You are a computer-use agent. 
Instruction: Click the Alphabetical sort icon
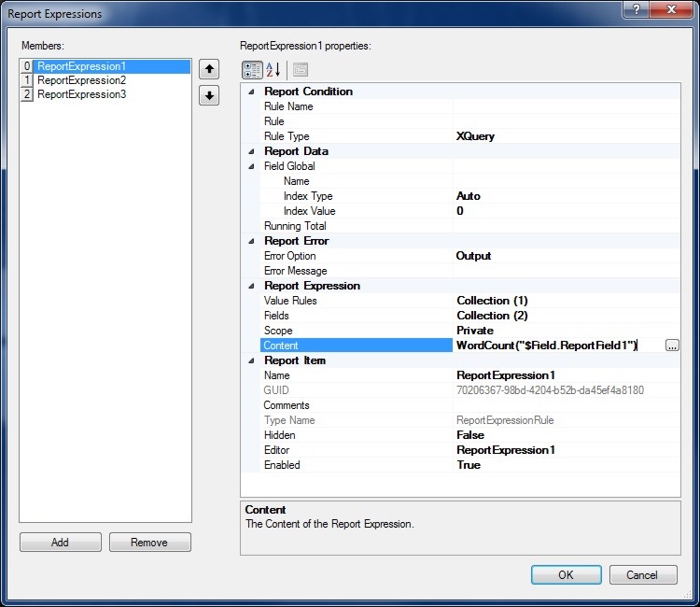[274, 70]
